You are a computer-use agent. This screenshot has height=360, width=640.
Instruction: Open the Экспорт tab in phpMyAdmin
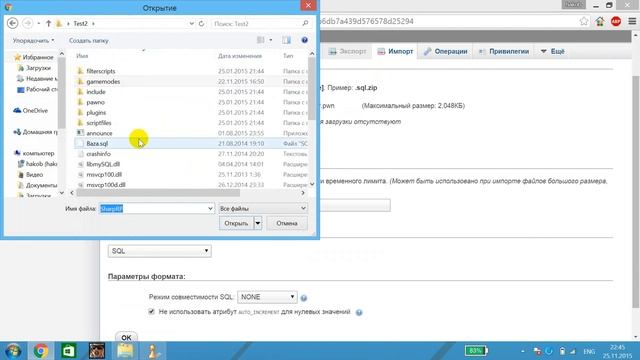pyautogui.click(x=347, y=51)
